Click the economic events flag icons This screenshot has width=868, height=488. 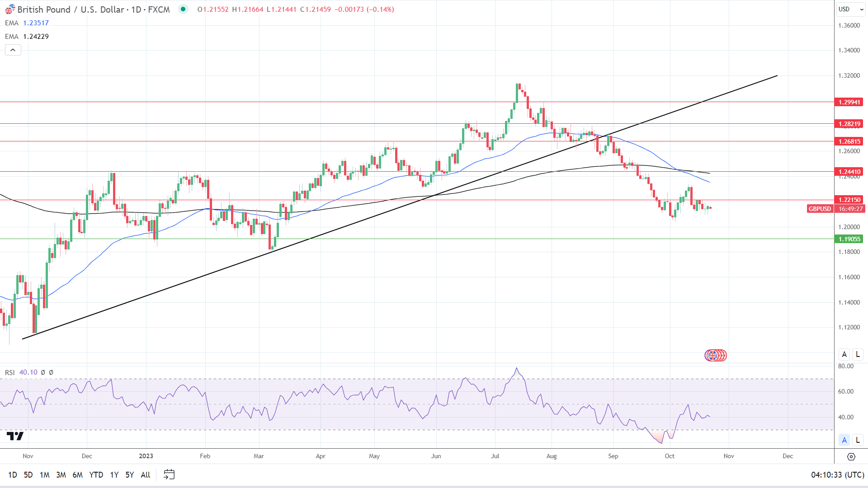click(716, 356)
